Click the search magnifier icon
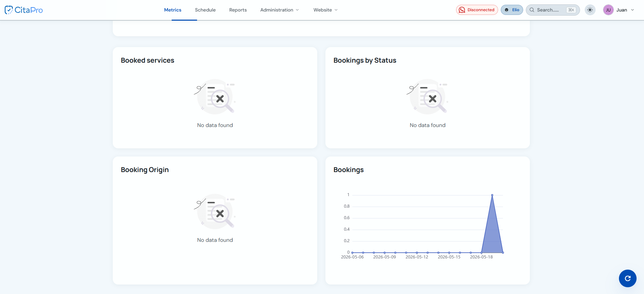The image size is (644, 294). click(532, 10)
